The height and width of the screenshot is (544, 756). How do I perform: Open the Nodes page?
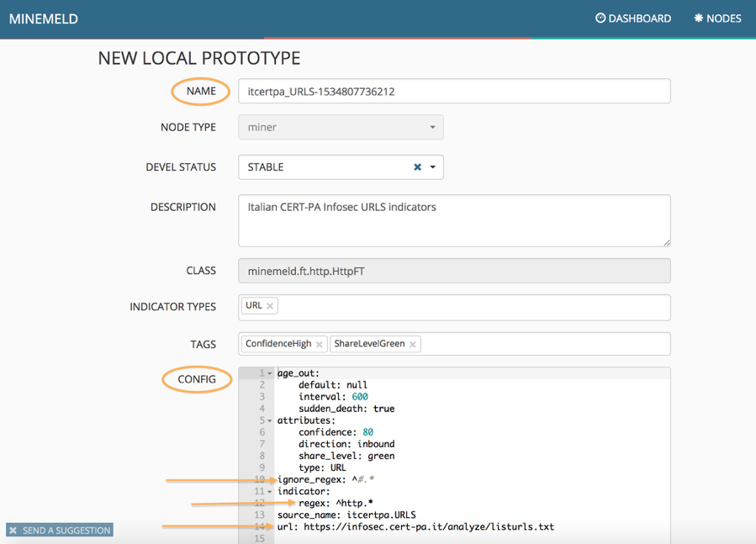pos(717,18)
